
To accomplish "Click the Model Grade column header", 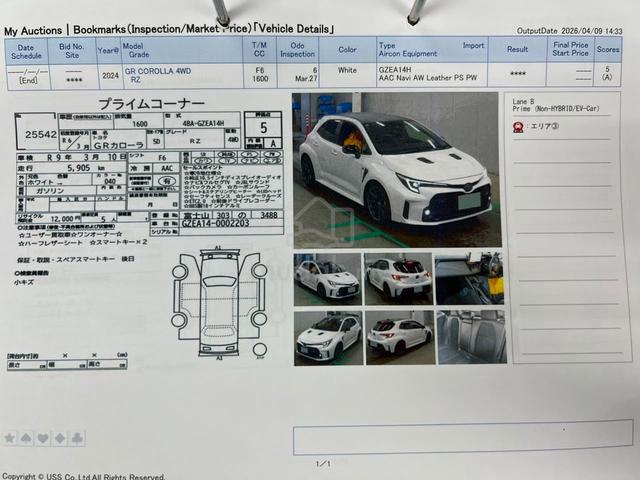I will [x=182, y=50].
